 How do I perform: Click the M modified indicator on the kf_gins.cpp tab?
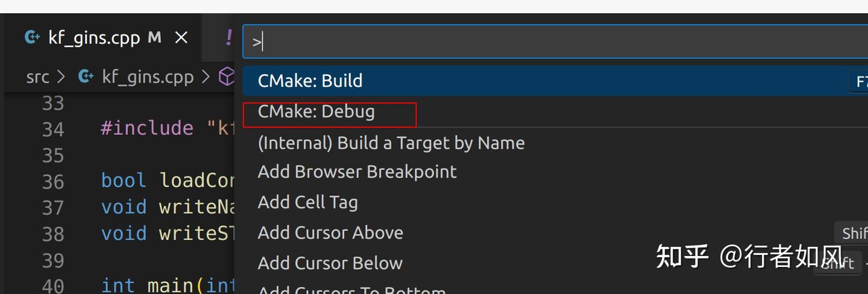pos(154,38)
